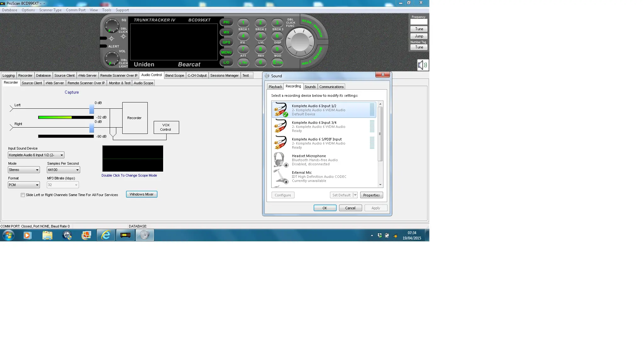Screen dimensions: 644x362
Task: Expand Set Default dropdown arrow
Action: [x=355, y=195]
